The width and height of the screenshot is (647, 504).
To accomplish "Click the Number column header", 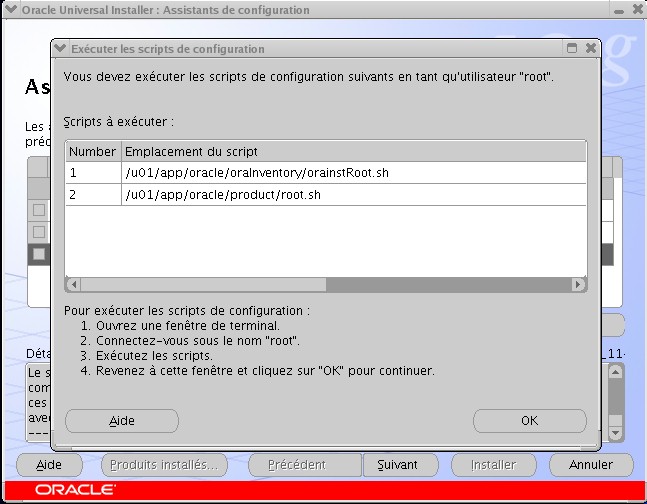I will (93, 151).
